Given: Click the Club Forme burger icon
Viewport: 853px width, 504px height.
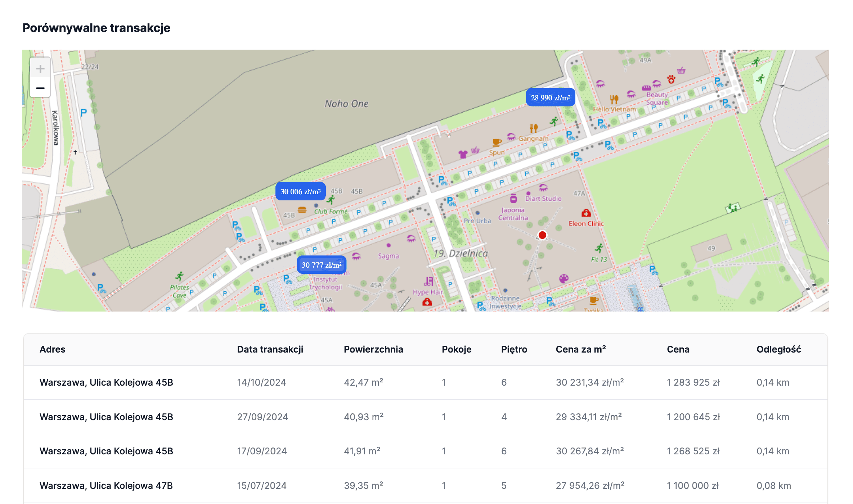Looking at the screenshot, I should (x=302, y=210).
